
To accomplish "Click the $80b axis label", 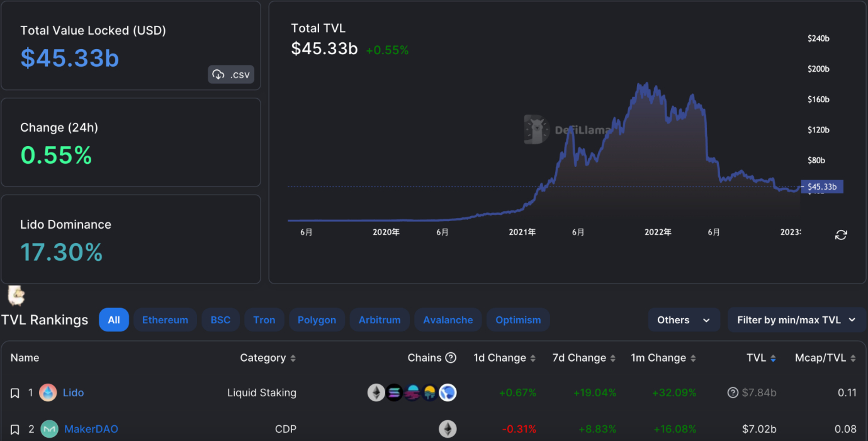I will tap(816, 160).
